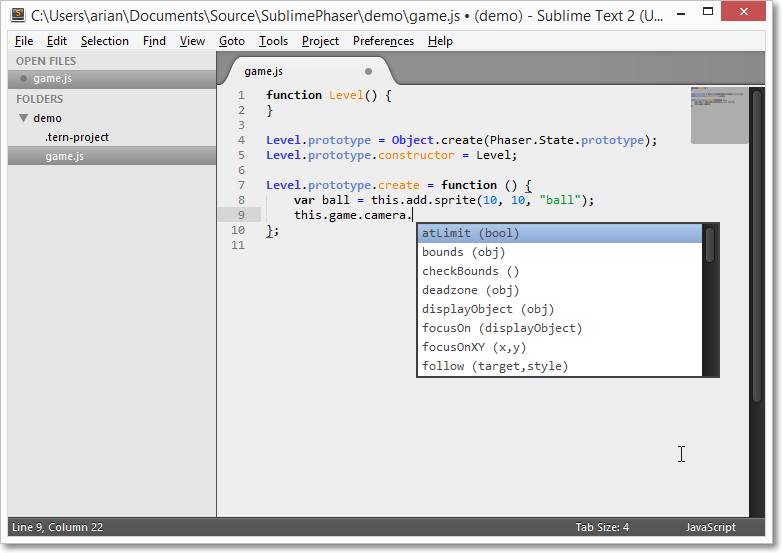The width and height of the screenshot is (782, 553).
Task: Select the demo folder label
Action: click(47, 118)
